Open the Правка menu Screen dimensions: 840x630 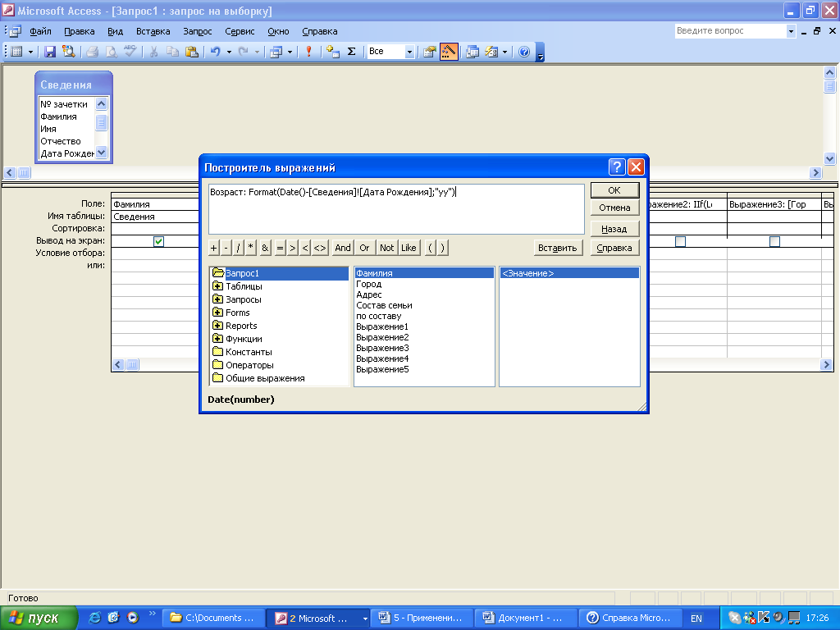(x=80, y=31)
